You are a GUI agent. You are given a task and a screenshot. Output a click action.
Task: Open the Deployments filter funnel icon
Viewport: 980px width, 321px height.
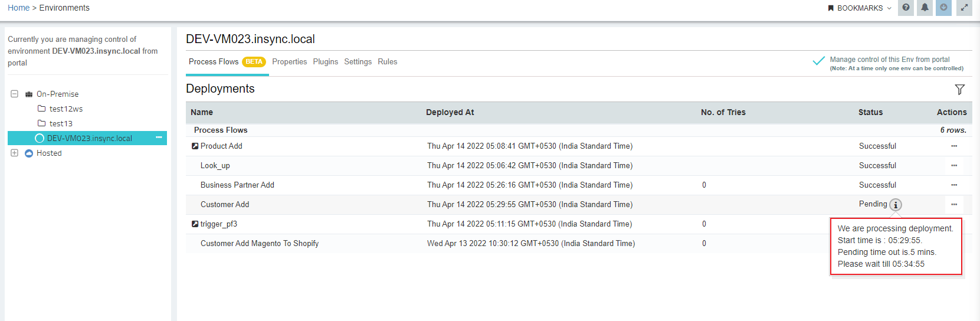coord(959,89)
